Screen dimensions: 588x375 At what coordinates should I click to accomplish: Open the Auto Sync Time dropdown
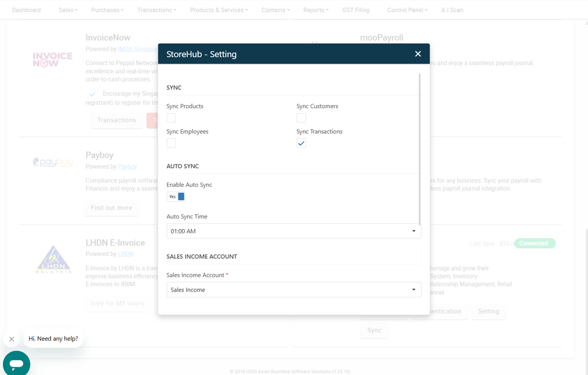pyautogui.click(x=294, y=231)
